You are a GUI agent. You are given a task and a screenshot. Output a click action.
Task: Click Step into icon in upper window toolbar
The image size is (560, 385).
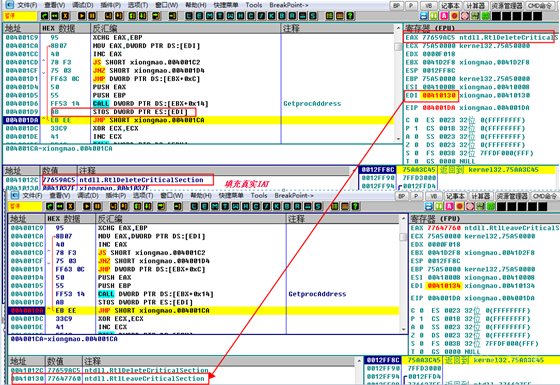109,16
